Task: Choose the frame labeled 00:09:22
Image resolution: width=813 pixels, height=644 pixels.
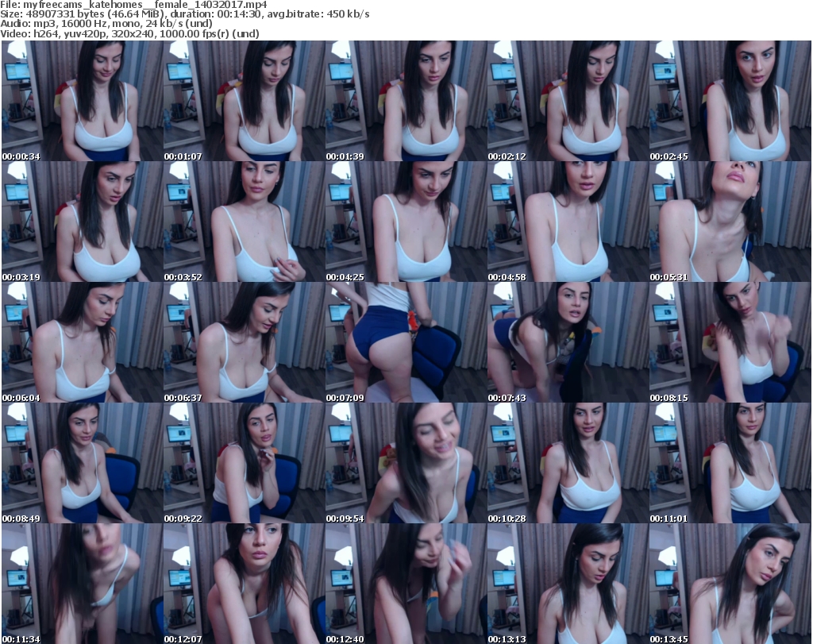Action: [245, 463]
